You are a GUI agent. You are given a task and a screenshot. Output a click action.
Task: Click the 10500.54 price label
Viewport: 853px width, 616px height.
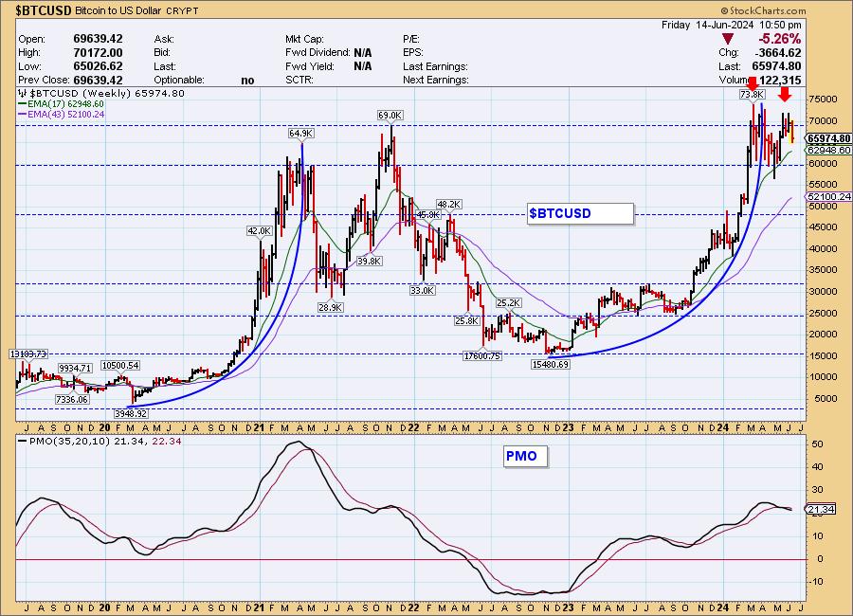coord(120,366)
